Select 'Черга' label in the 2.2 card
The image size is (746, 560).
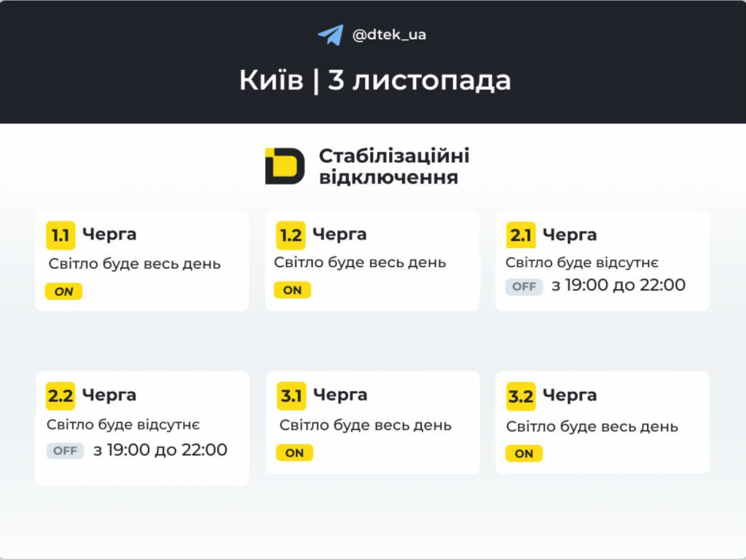(x=109, y=395)
